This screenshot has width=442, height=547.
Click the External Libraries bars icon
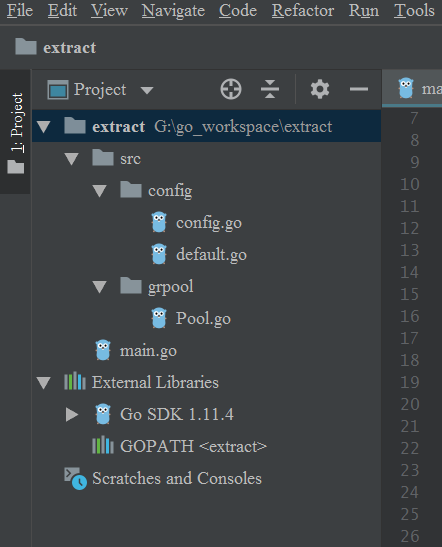(75, 381)
